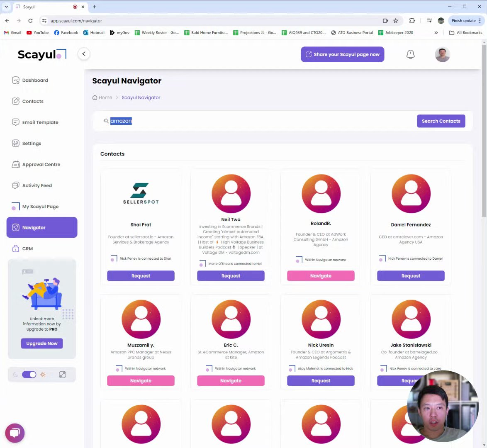Expand more bookmarks with the double chevron

pos(436,33)
